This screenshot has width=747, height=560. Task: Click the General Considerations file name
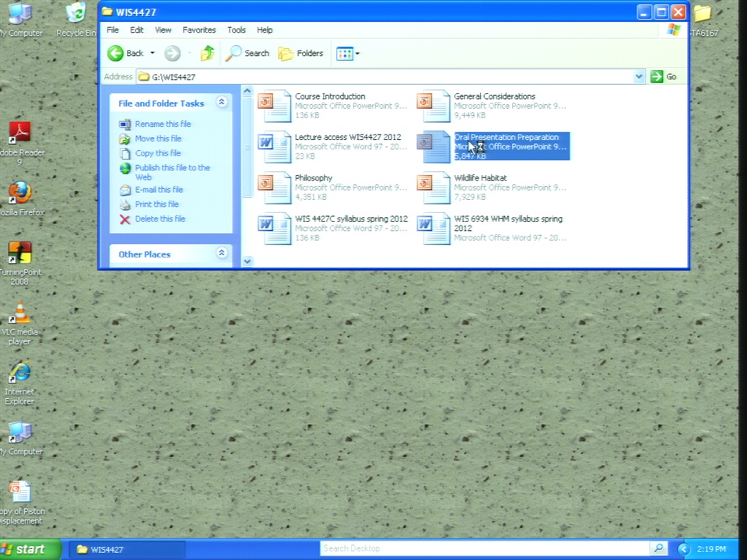[x=495, y=96]
